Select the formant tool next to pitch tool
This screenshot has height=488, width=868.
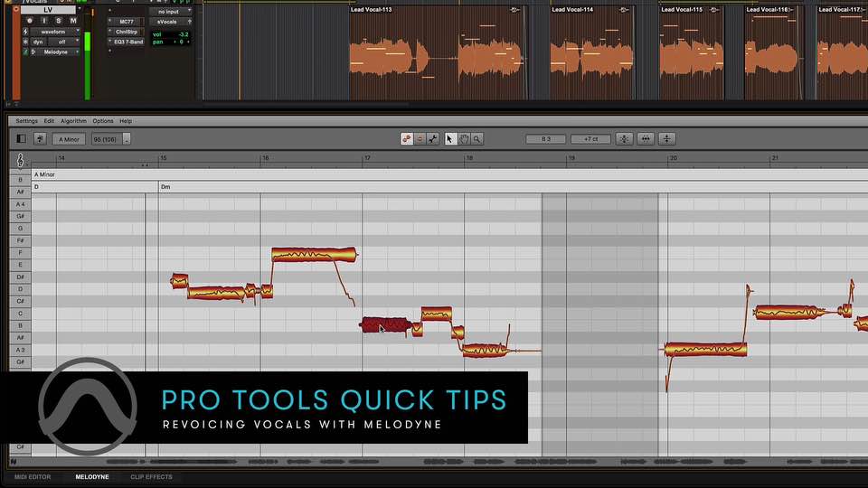420,139
